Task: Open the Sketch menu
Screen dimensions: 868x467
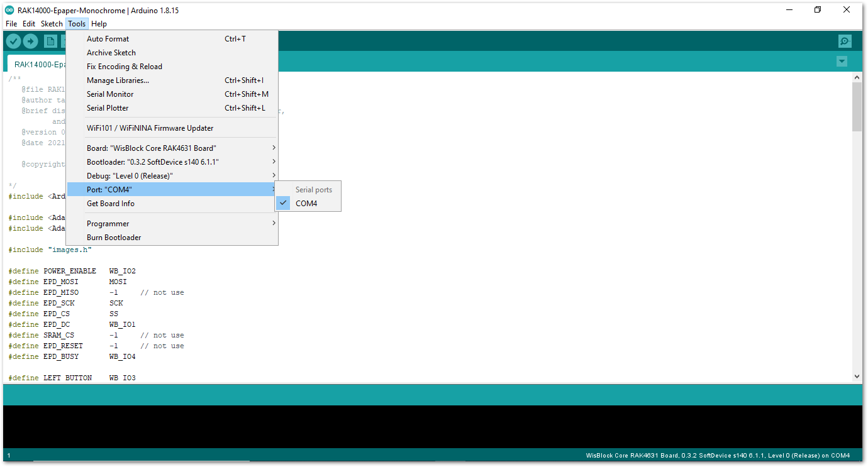Action: (x=52, y=24)
